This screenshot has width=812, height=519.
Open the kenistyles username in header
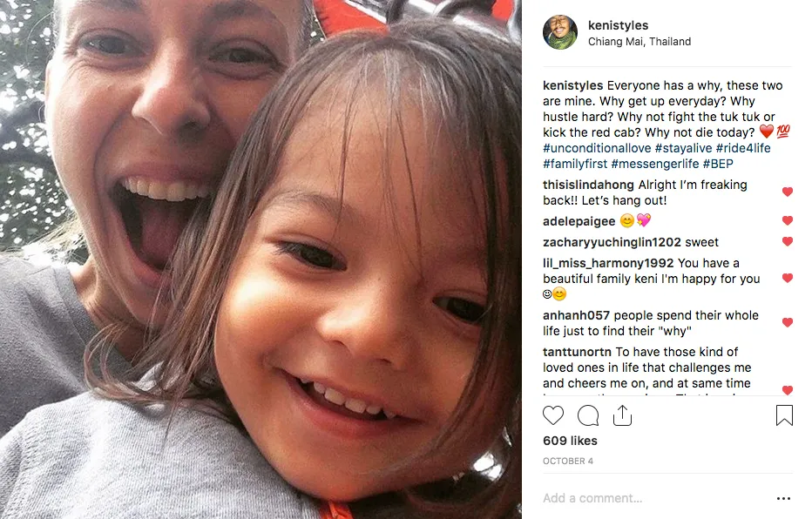point(618,25)
